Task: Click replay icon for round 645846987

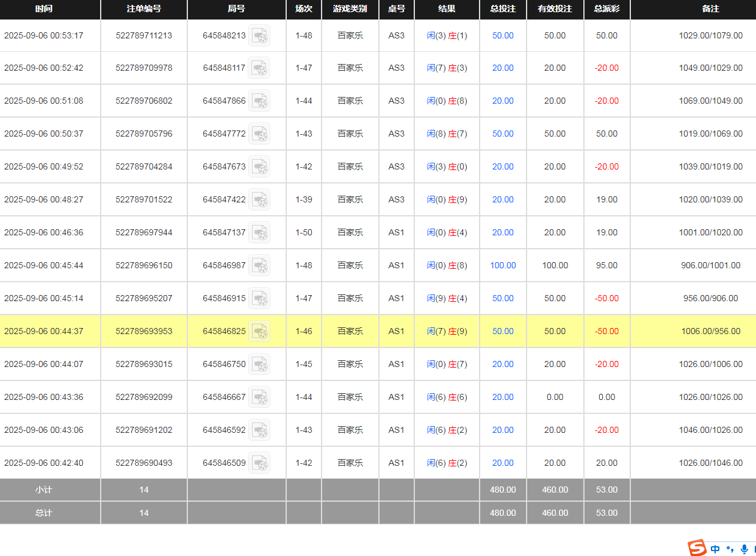Action: click(259, 266)
